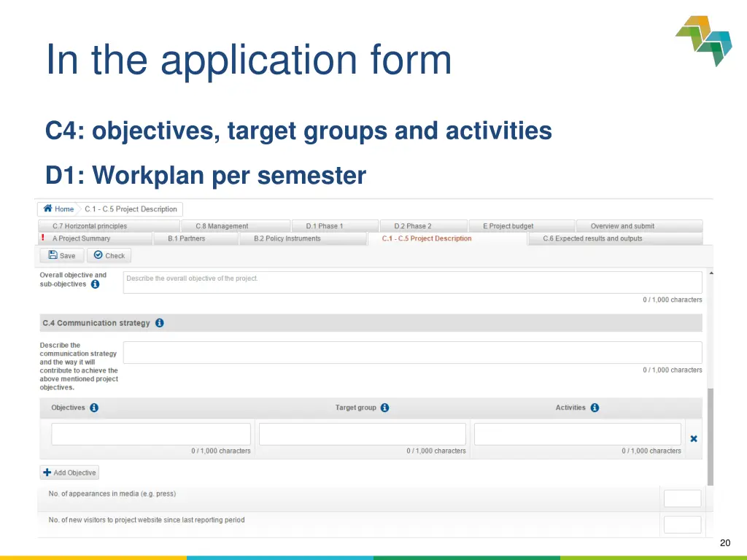
Task: Click 'No. of appearances in media' row text
Action: tap(112, 494)
